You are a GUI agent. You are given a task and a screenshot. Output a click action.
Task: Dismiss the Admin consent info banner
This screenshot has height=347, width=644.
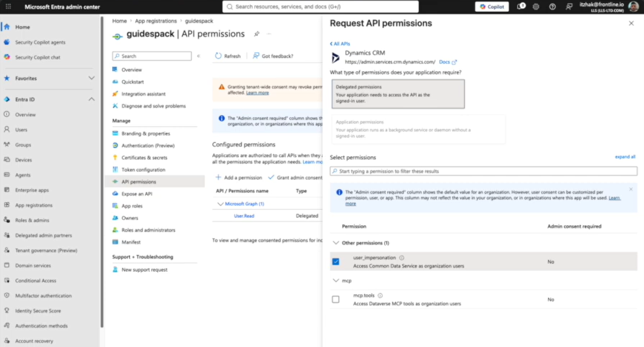[x=631, y=189]
